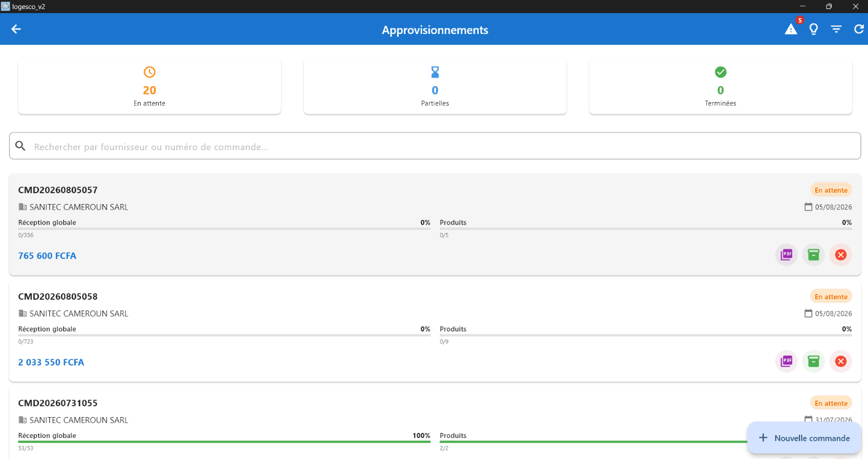Screen dimensions: 868x459
Task: Open order CMD20260805058
Action: (x=435, y=331)
